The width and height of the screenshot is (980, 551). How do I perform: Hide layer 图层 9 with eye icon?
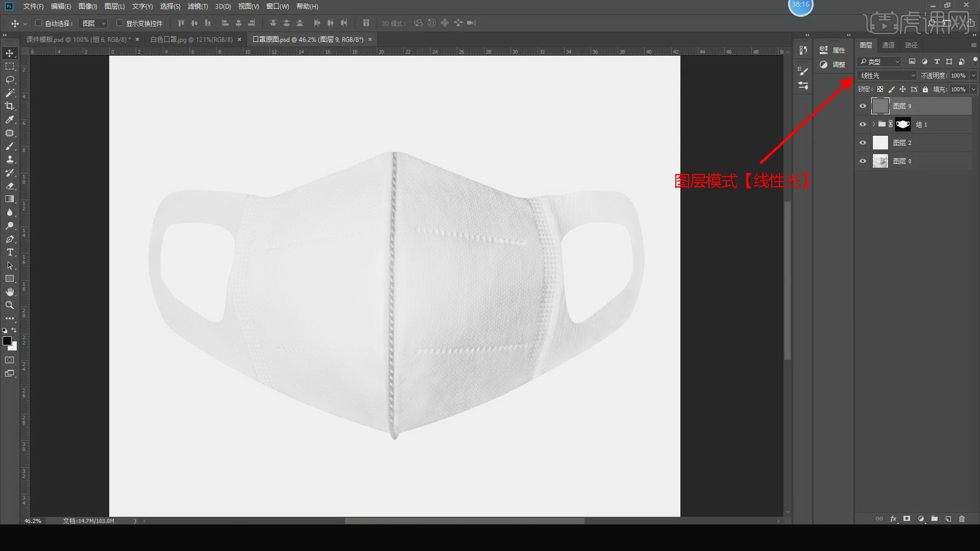863,106
